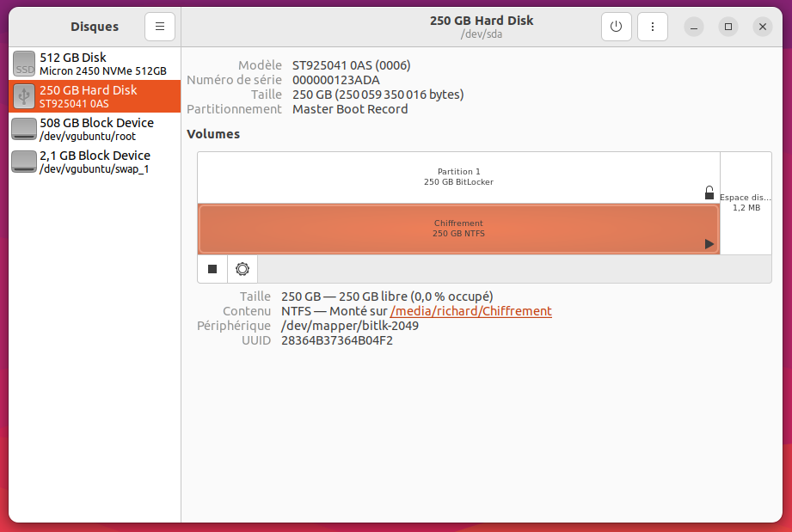Click the vgubuntu/root block device icon
This screenshot has width=792, height=532.
[24, 129]
